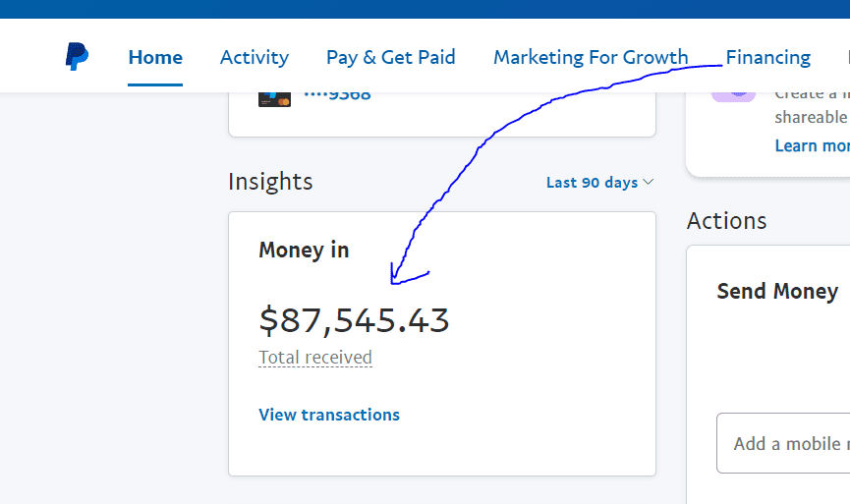Open the Home tab

(x=155, y=57)
